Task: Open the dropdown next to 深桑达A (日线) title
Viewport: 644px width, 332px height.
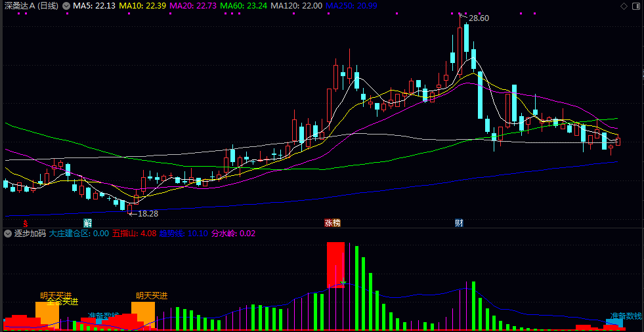Action: [66, 6]
